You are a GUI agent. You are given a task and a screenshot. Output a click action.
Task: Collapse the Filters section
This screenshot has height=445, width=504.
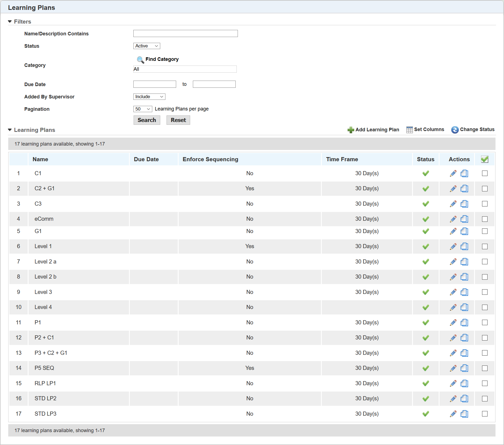pos(10,22)
